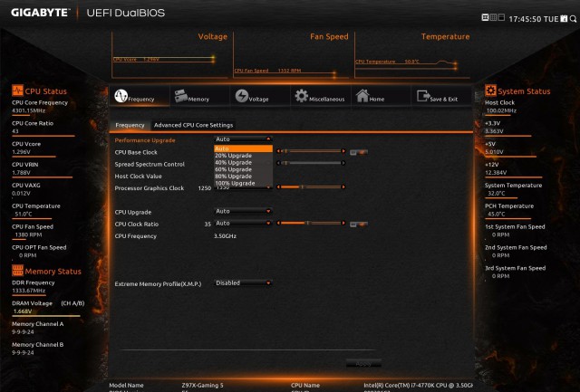Go to the Home tab
The width and height of the screenshot is (580, 392).
tap(381, 96)
